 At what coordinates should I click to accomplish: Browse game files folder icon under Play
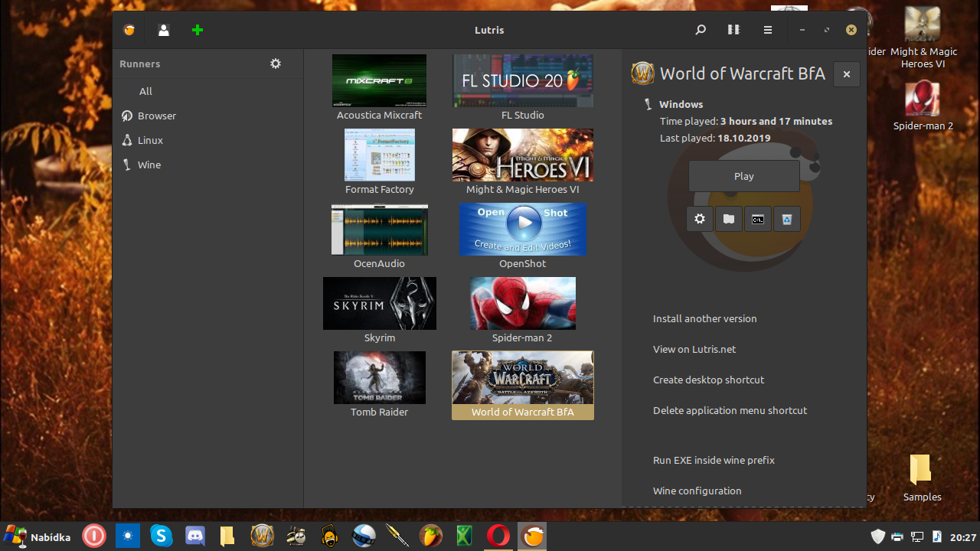tap(729, 219)
